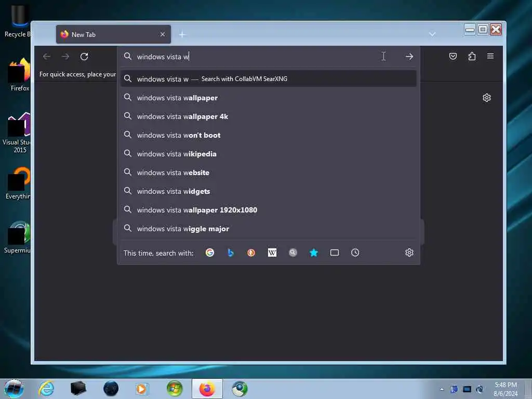Select the New Tab tab
Viewport: 532px width, 399px height.
coord(113,34)
